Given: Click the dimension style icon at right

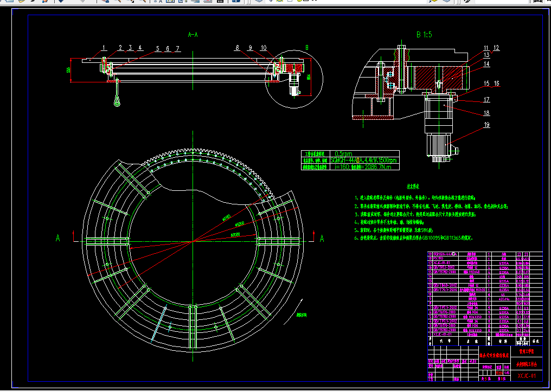Looking at the screenshot, I should [537, 2].
